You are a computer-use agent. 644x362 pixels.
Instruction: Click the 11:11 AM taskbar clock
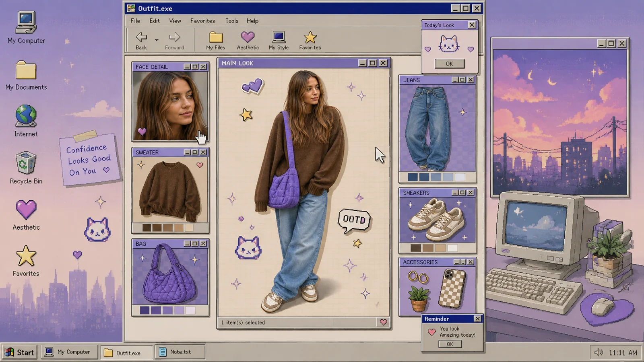[x=623, y=353]
